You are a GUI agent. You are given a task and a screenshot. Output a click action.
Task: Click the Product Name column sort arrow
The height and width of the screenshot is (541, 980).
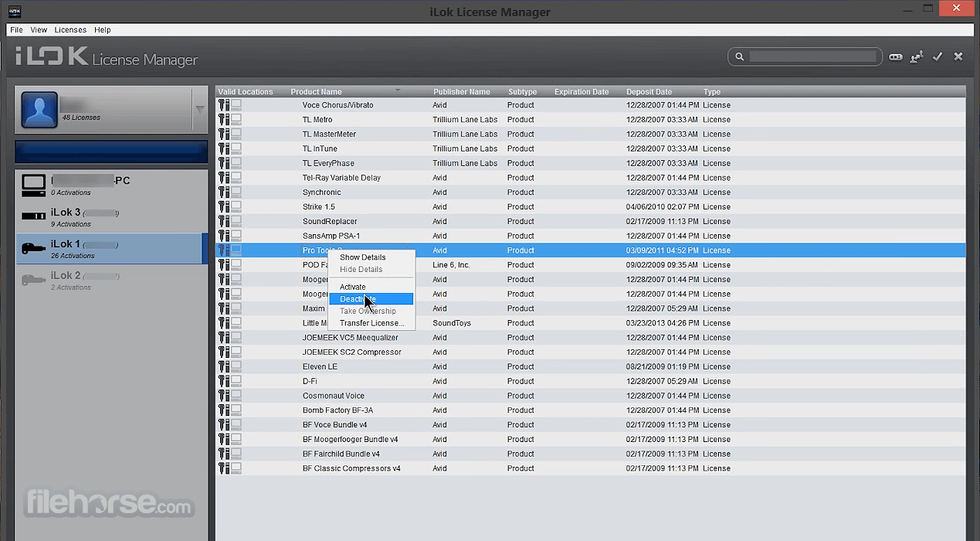click(398, 90)
